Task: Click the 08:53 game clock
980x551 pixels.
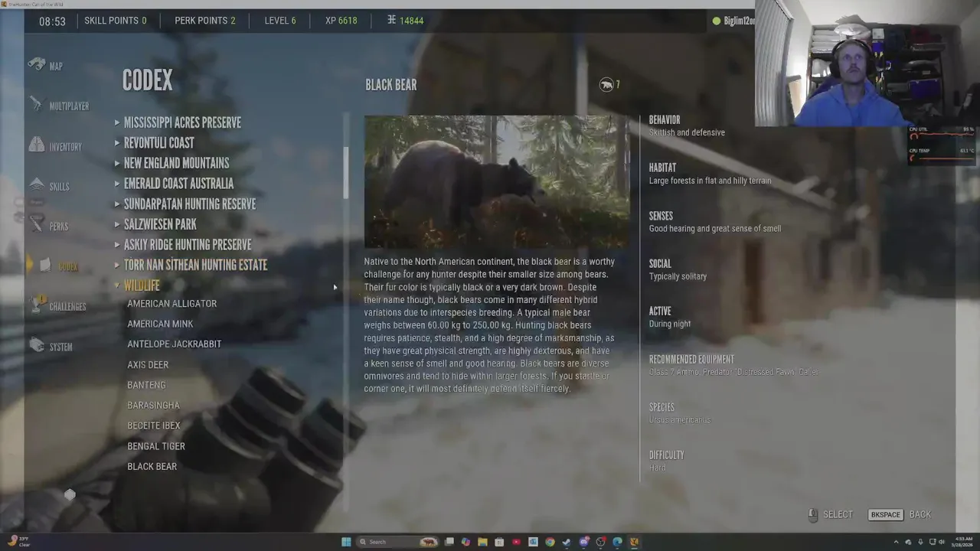Action: click(52, 21)
